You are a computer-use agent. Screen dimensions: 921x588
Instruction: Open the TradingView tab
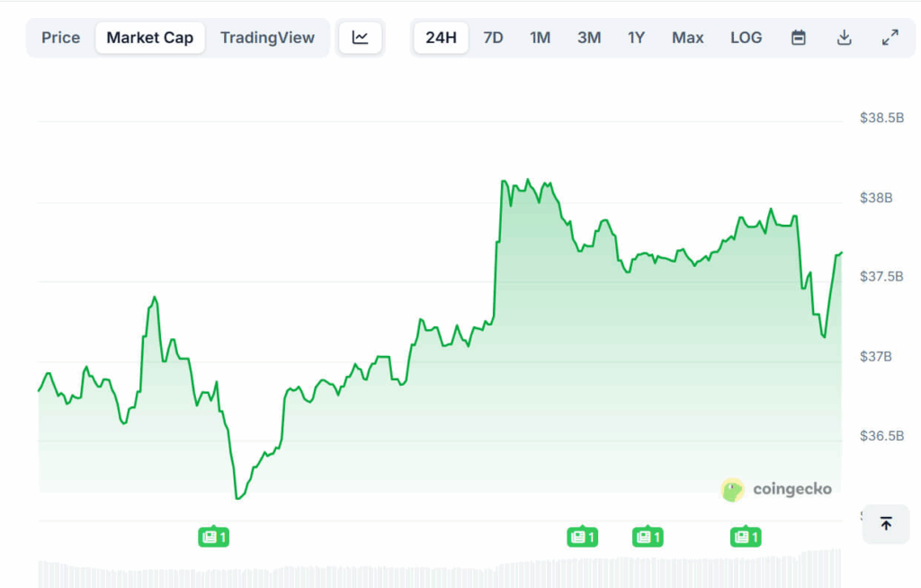point(267,37)
